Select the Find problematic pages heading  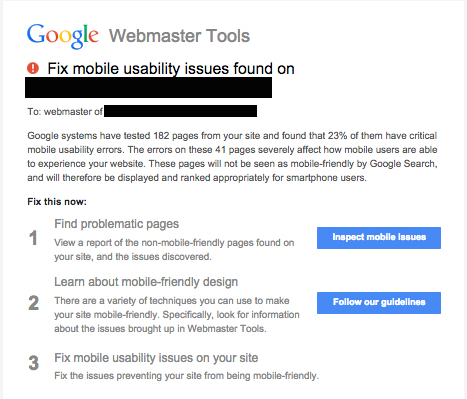[x=117, y=224]
